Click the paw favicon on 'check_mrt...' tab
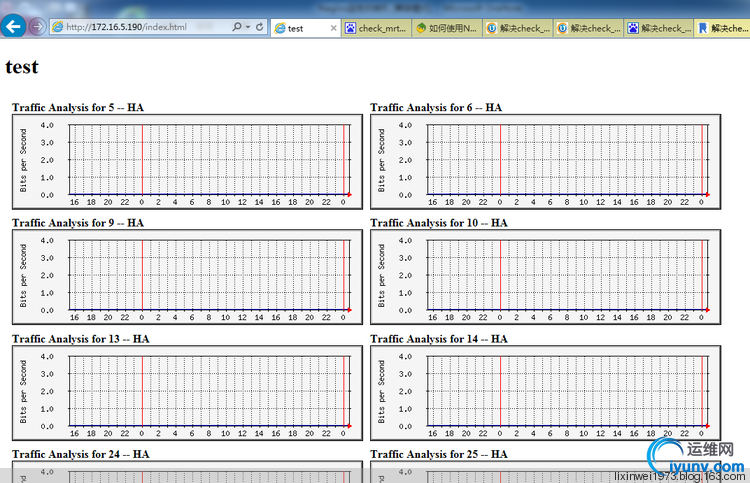This screenshot has height=483, width=750. coord(351,28)
